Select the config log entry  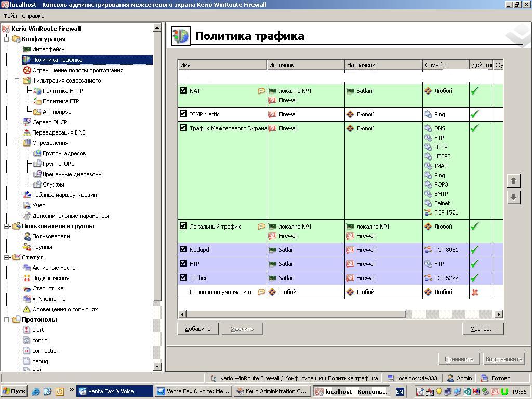tap(39, 340)
